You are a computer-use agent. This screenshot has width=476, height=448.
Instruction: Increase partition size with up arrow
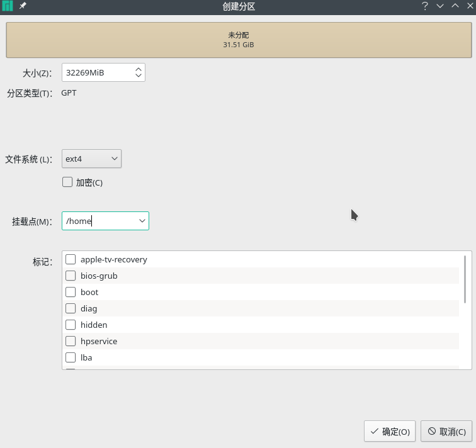pyautogui.click(x=139, y=69)
